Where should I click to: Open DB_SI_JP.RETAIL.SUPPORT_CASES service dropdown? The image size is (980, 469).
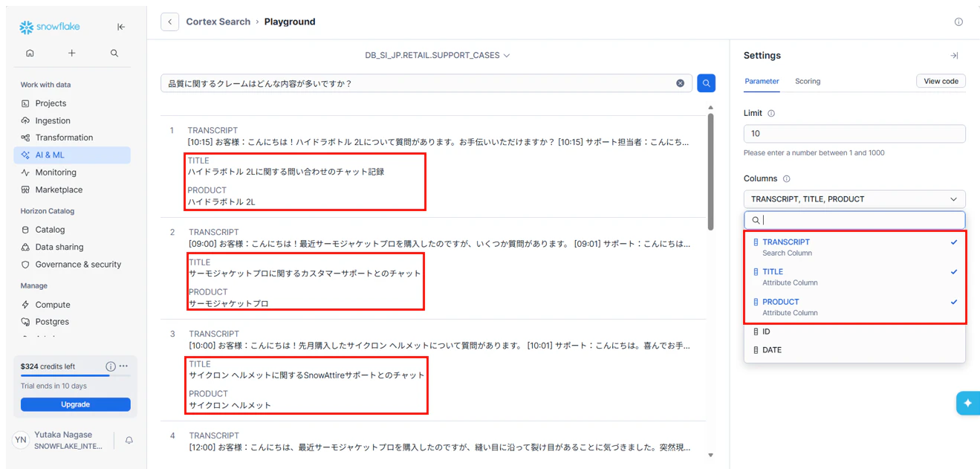437,55
